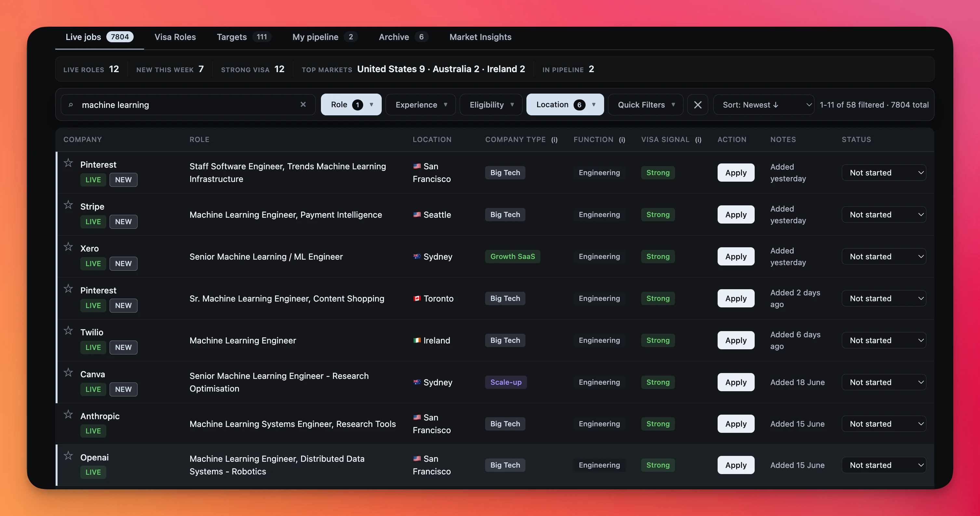Open status dropdown for Xero row
Image resolution: width=980 pixels, height=516 pixels.
(884, 256)
